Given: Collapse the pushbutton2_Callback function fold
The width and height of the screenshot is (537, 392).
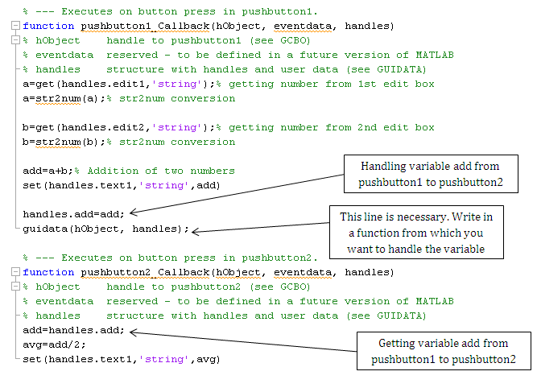Looking at the screenshot, I should pos(15,272).
